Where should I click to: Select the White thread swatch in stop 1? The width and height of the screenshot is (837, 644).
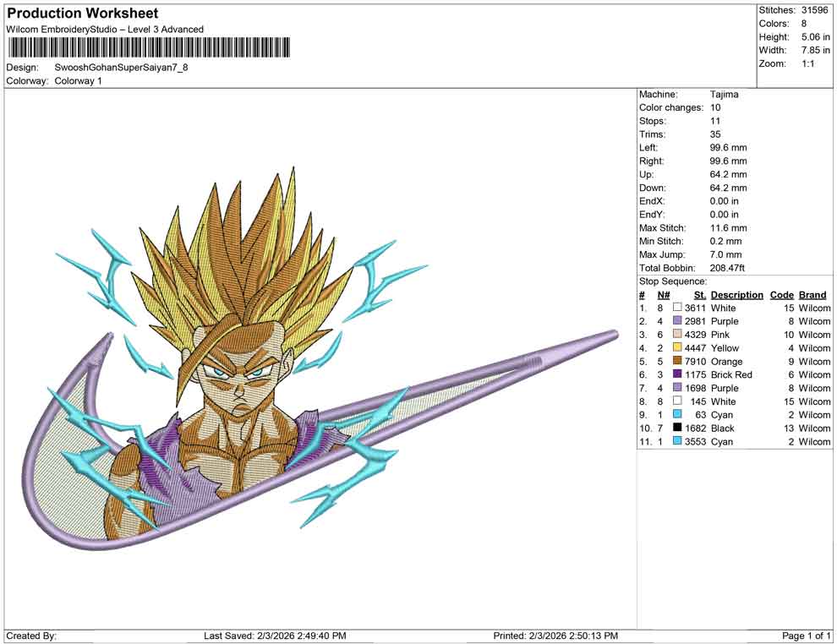(x=676, y=308)
